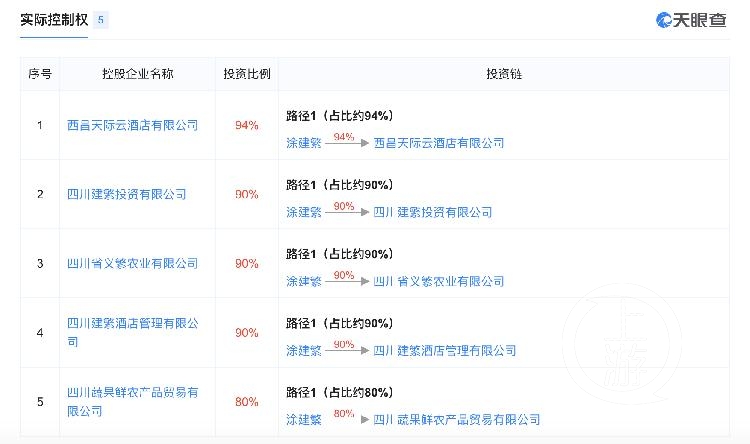
Task: Select the 实际控制权 tab
Action: click(x=54, y=20)
